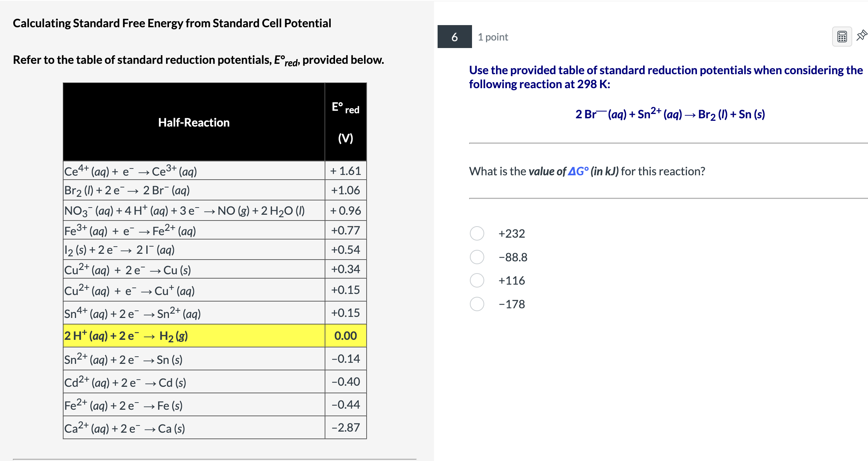Select the +232 radio button
Image resolution: width=868 pixels, height=461 pixels.
coord(477,233)
